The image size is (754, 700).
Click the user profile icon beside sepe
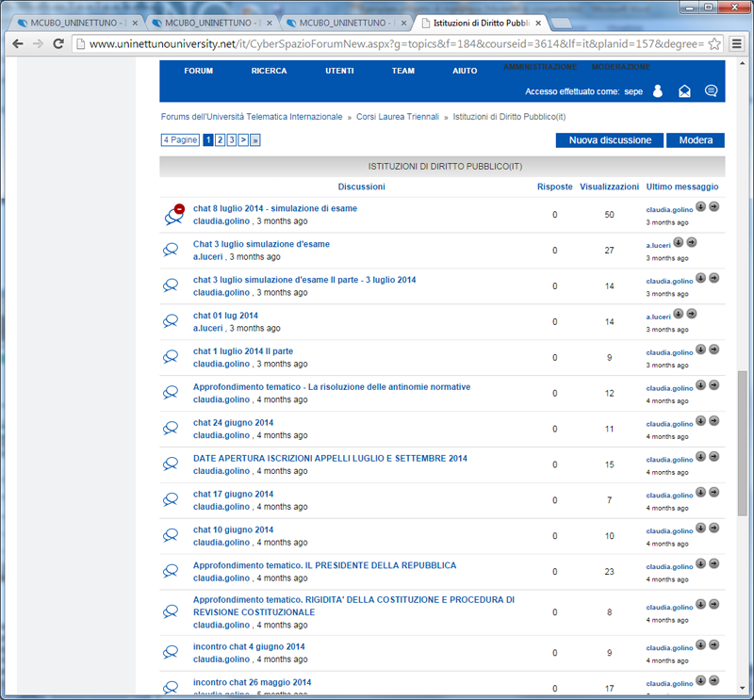point(658,91)
